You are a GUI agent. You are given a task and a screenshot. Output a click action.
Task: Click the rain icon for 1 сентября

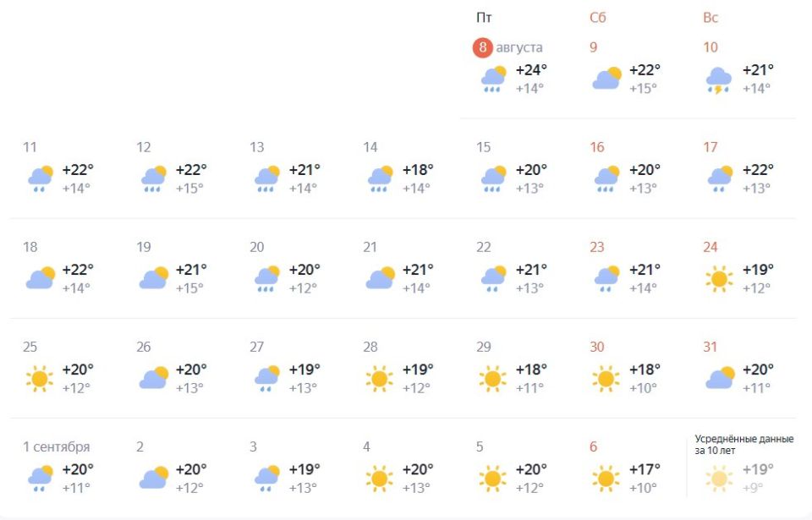[x=40, y=478]
